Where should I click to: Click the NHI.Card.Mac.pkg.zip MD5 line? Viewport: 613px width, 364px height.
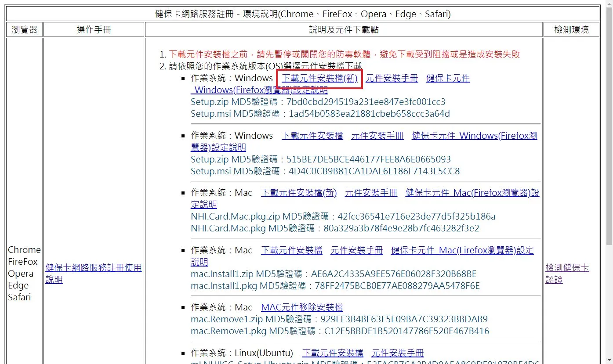click(343, 216)
